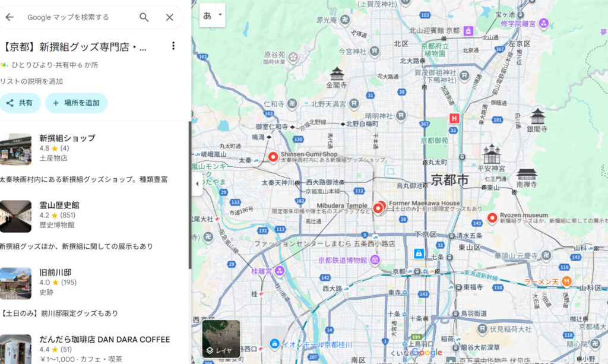
Task: Click the 京都鉄道博物館 museum marker
Action: (375, 260)
